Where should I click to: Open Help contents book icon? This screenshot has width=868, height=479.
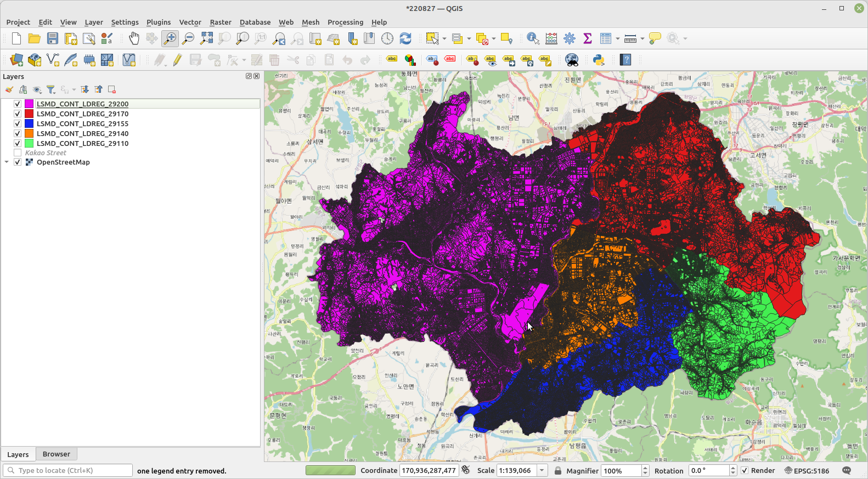[625, 60]
